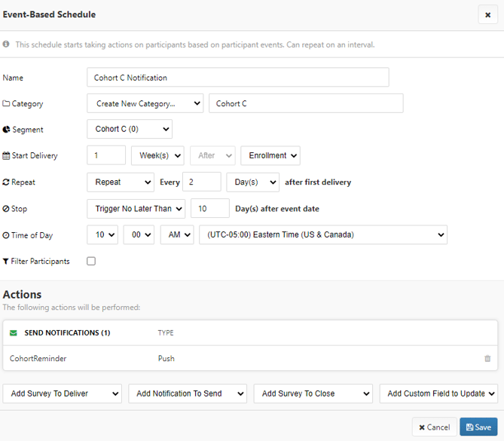
Task: Close the Event-Based Schedule dialog
Action: (x=487, y=15)
